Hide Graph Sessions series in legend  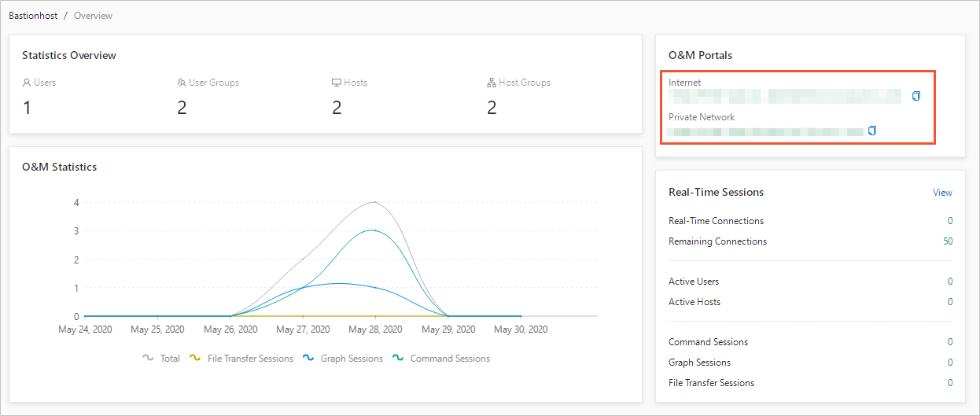point(308,358)
